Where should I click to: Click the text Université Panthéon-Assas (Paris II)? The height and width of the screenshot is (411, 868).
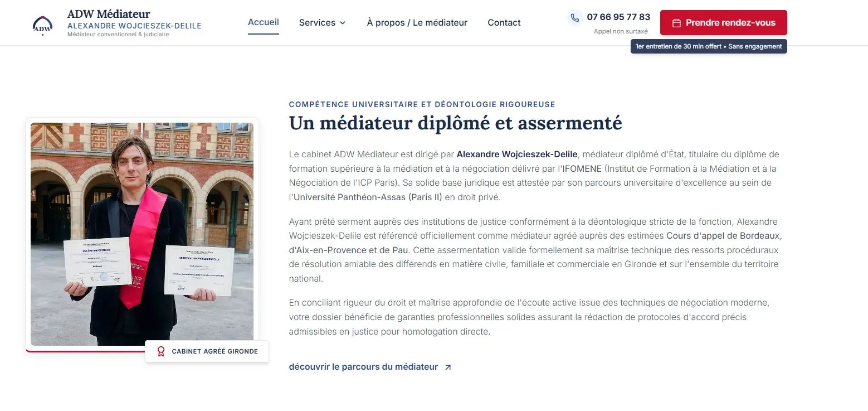click(368, 197)
